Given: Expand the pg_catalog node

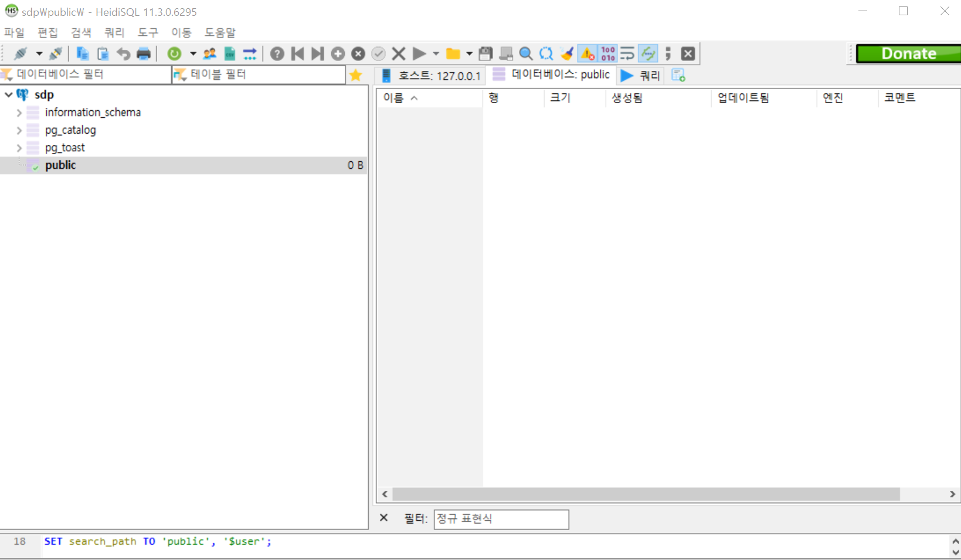Looking at the screenshot, I should 19,130.
